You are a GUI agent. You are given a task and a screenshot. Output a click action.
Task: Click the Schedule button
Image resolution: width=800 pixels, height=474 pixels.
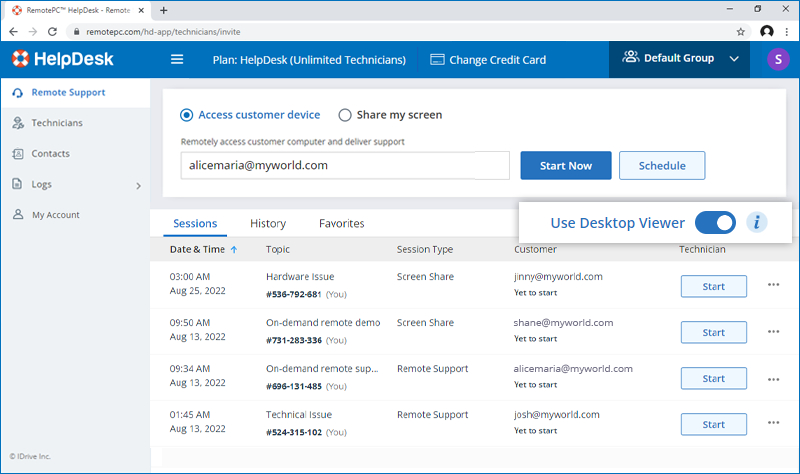click(661, 166)
